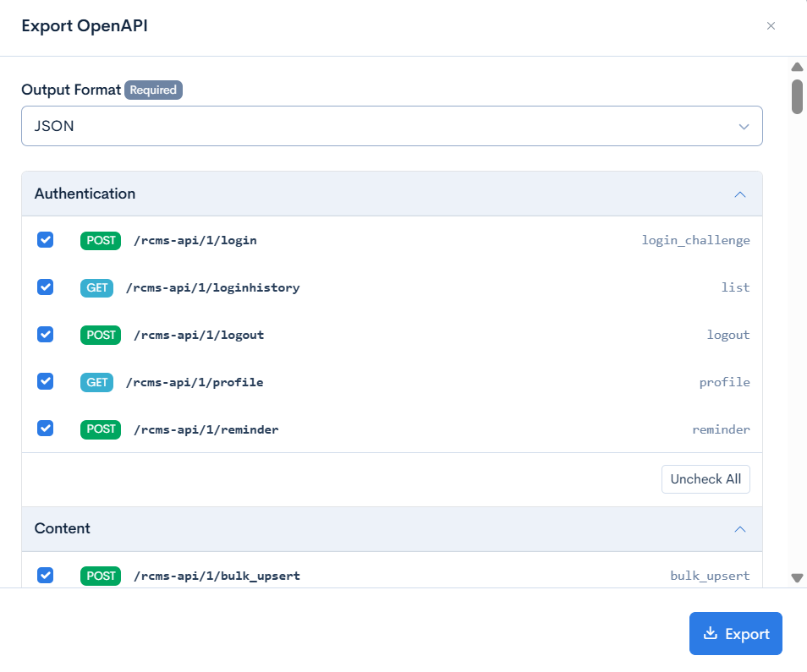The width and height of the screenshot is (807, 672).
Task: Click the POST badge for bulk_upsert
Action: tap(101, 576)
